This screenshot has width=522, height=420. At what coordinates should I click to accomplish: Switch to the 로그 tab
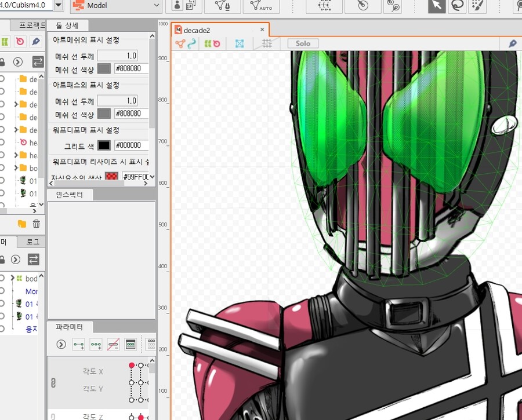[32, 242]
